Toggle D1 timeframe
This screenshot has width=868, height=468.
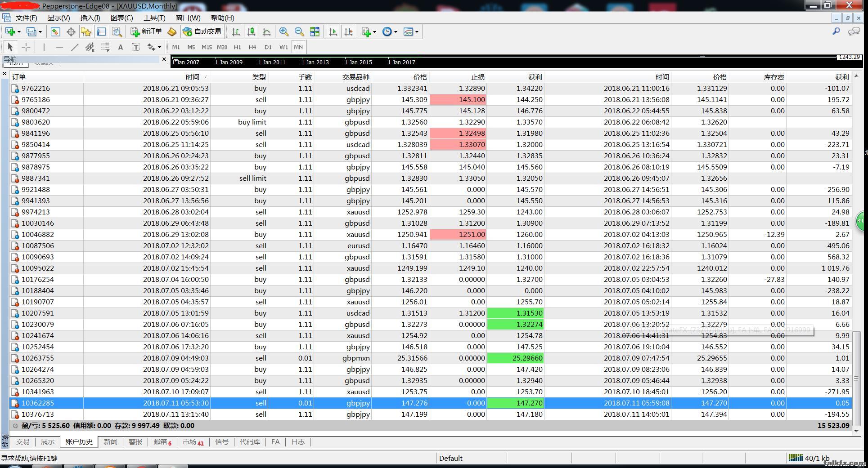[268, 47]
